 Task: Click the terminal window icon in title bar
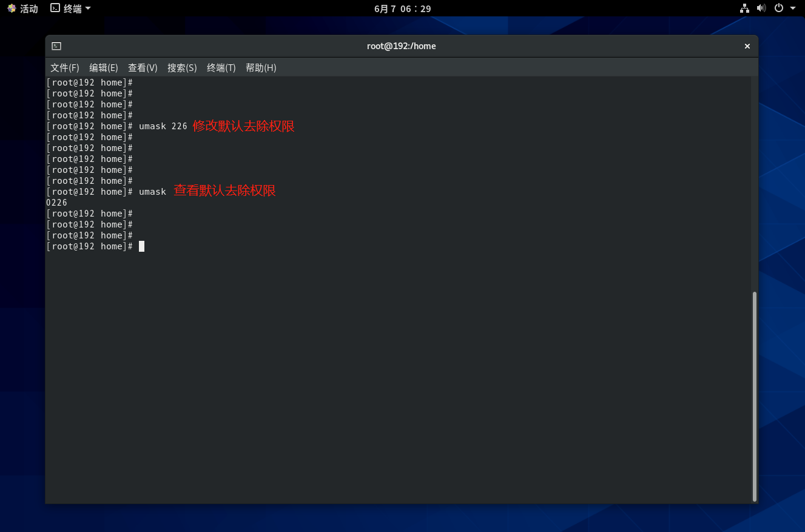(56, 46)
